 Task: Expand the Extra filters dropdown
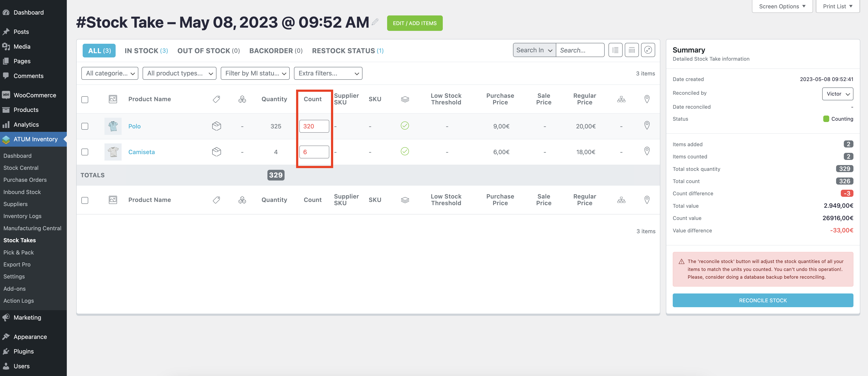tap(328, 74)
